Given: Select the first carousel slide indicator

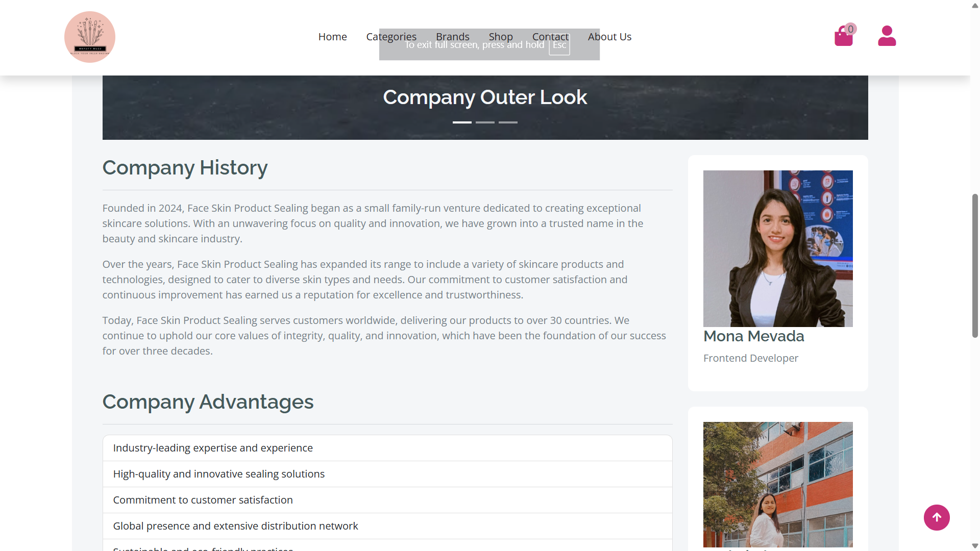Looking at the screenshot, I should point(462,122).
